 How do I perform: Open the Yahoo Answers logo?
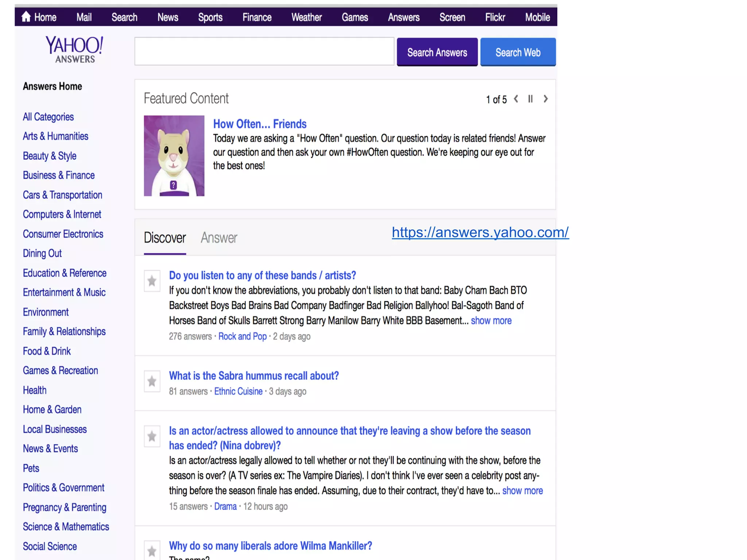click(74, 50)
